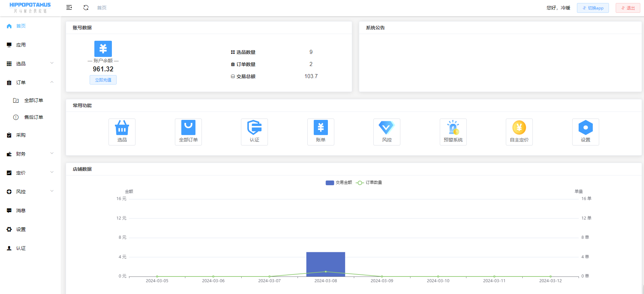Click the 选品数量 label
The image size is (644, 294).
[246, 52]
